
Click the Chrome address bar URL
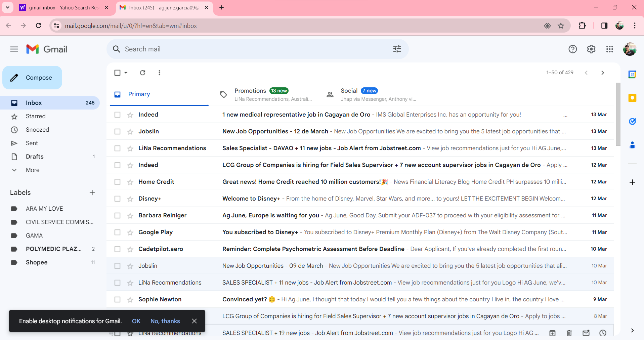(131, 26)
